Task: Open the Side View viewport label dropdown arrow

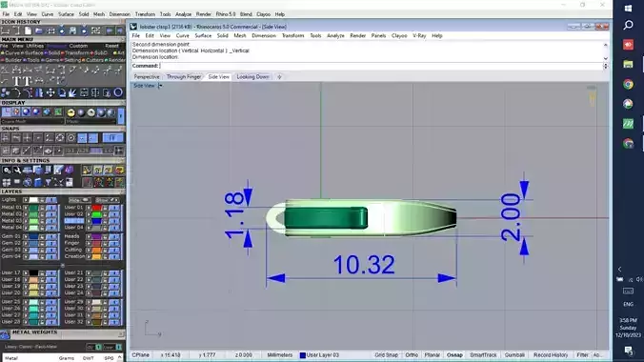Action: (160, 86)
